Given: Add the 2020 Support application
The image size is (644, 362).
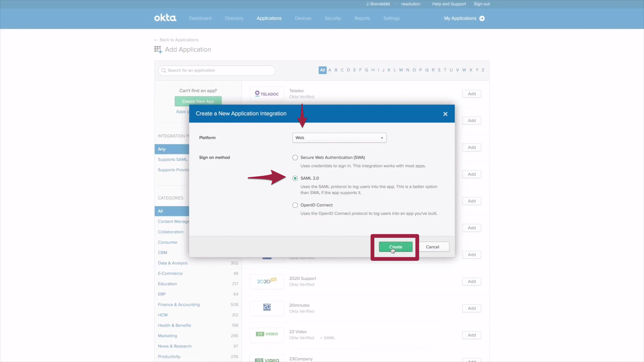Looking at the screenshot, I should pos(472,282).
